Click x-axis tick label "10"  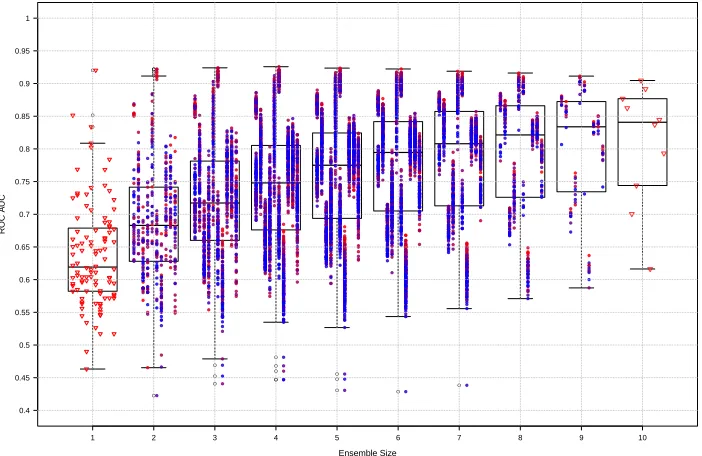642,438
